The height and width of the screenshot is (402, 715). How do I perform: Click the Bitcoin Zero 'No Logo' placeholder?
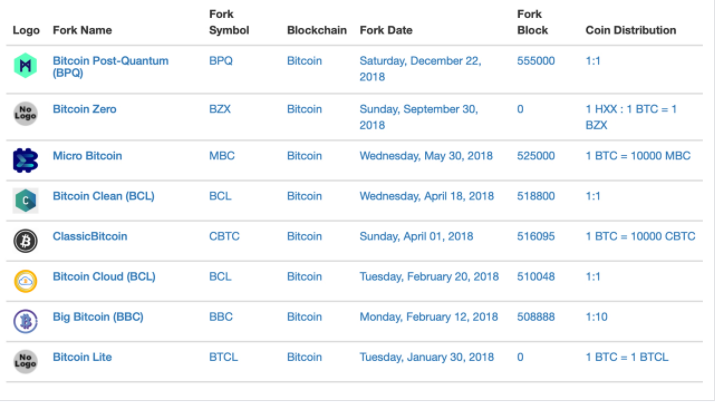coord(25,114)
